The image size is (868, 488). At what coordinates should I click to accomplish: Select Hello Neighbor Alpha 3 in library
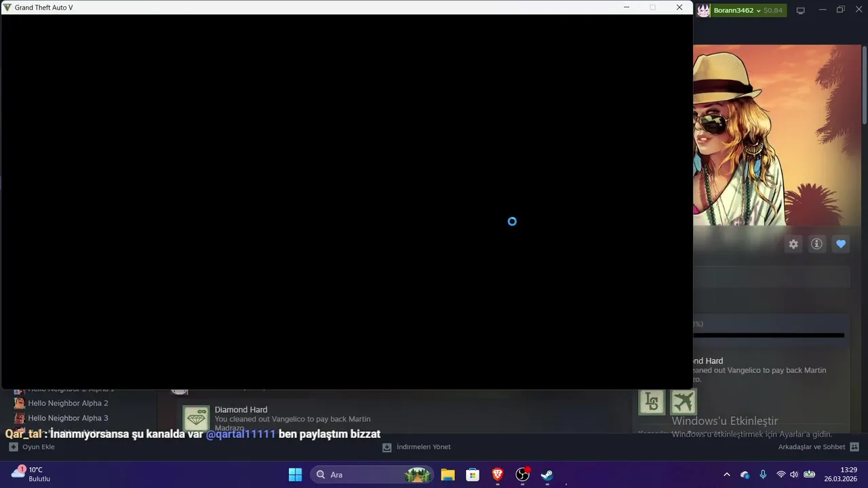click(x=68, y=418)
